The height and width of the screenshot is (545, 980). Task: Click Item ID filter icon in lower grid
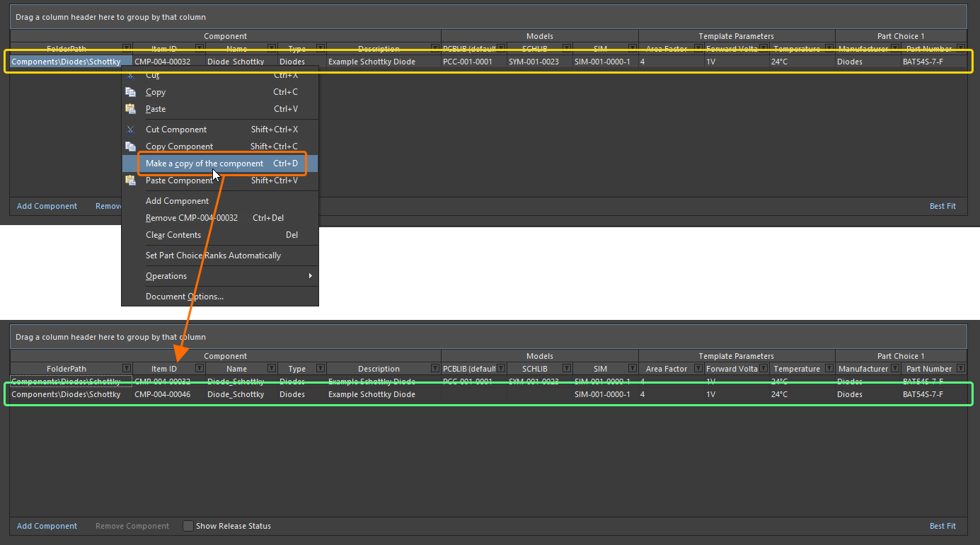click(199, 369)
